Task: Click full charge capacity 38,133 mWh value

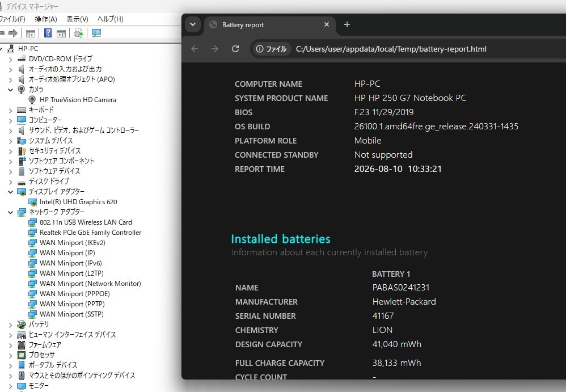Action: [x=396, y=363]
